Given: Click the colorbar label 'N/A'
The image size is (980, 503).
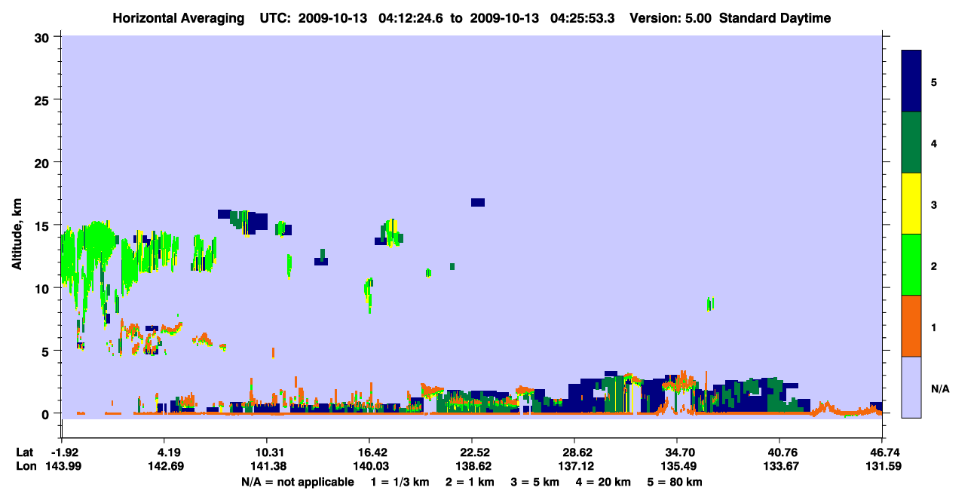Looking at the screenshot, I should pyautogui.click(x=940, y=388).
